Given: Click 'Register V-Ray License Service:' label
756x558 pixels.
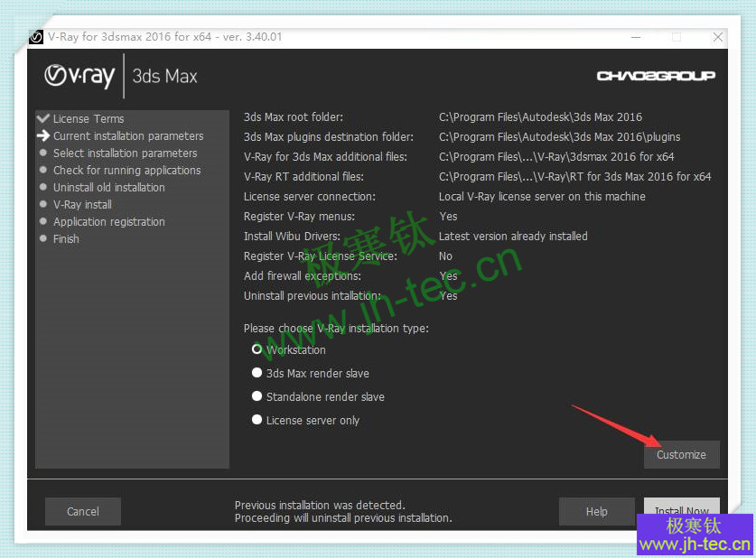Looking at the screenshot, I should point(321,256).
